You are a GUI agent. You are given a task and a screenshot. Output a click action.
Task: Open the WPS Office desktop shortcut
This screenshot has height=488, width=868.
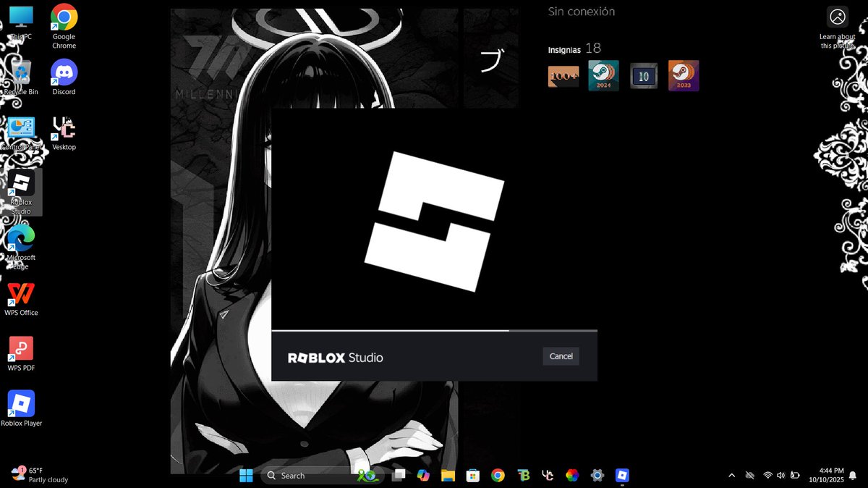(21, 298)
